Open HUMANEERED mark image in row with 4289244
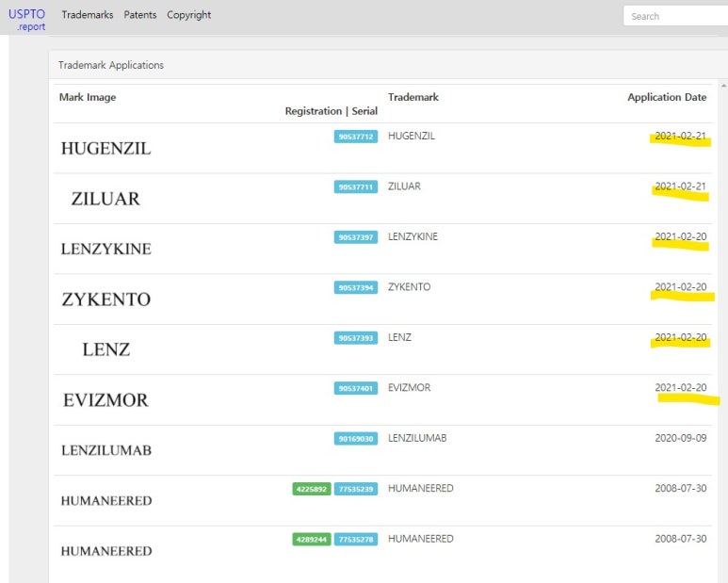 click(106, 551)
